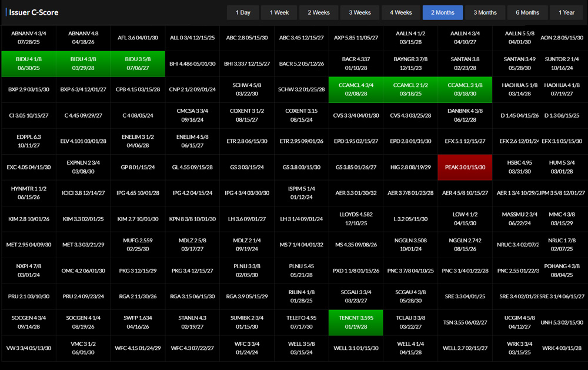Screen dimensions: 588x370
Task: Open the green CCAMCL 4 3/4 02/08/28 tile
Action: (x=356, y=89)
